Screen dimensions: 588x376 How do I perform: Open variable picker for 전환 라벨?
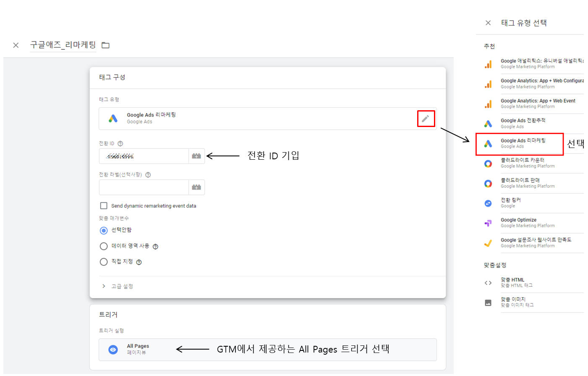(x=196, y=187)
